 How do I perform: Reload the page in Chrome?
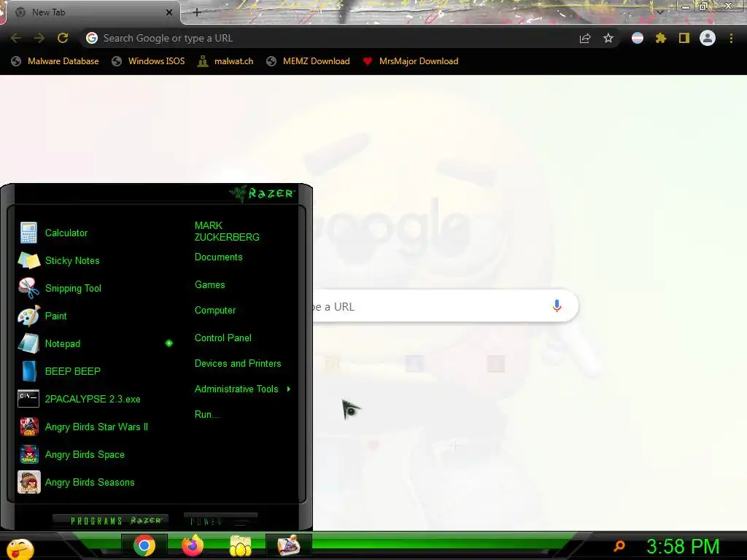63,38
